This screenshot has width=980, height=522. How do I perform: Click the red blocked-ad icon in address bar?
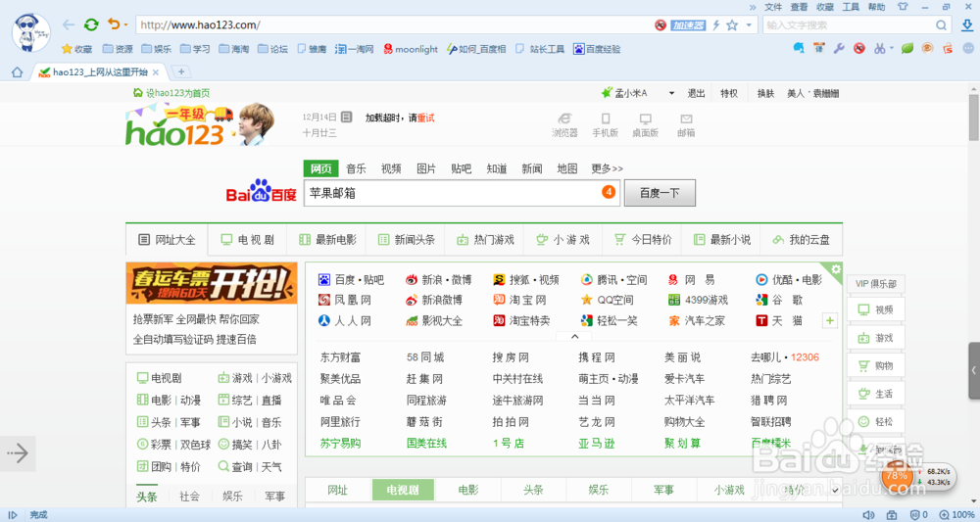(x=661, y=25)
